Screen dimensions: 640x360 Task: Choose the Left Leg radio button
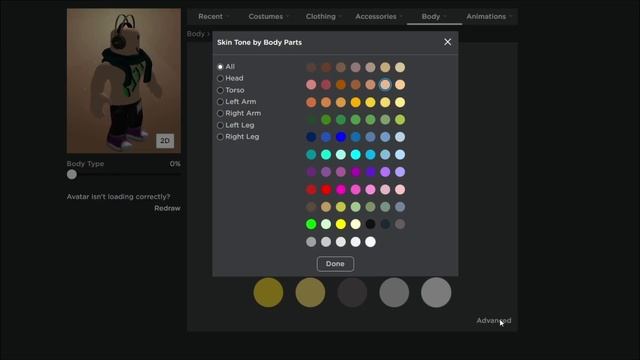(220, 125)
